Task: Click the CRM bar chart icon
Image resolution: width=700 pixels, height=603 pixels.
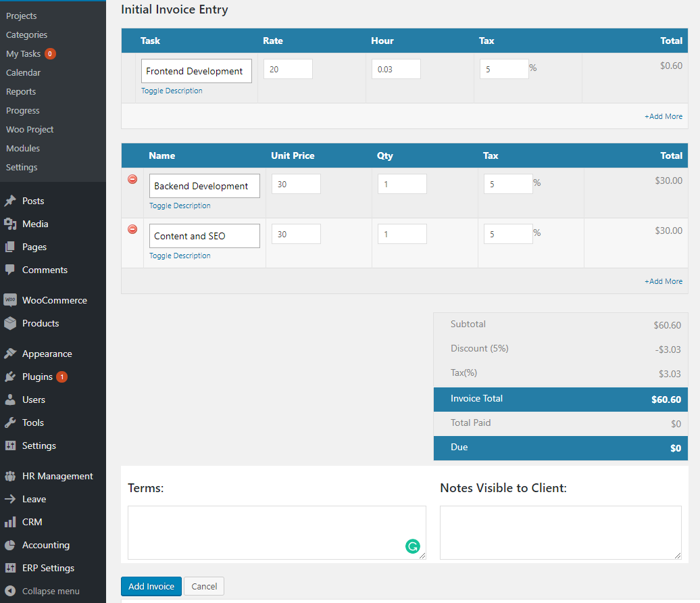Action: click(x=10, y=522)
